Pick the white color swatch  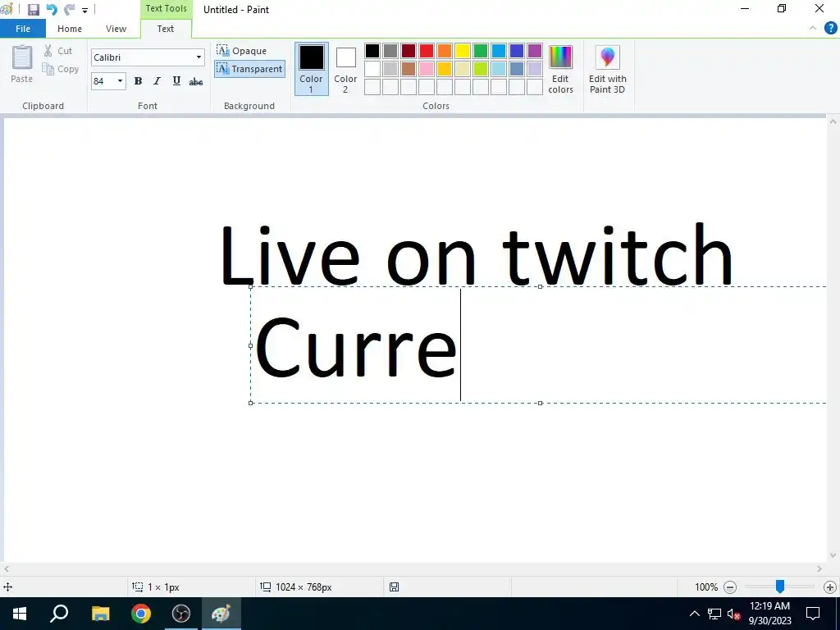click(372, 69)
